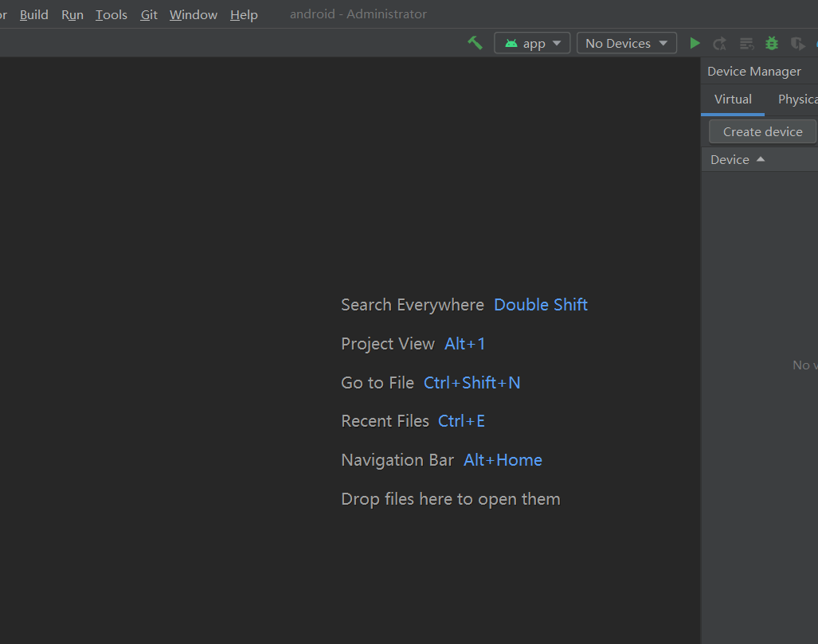Screen dimensions: 818x644
Task: Select the Virtual devices tab
Action: [x=732, y=99]
